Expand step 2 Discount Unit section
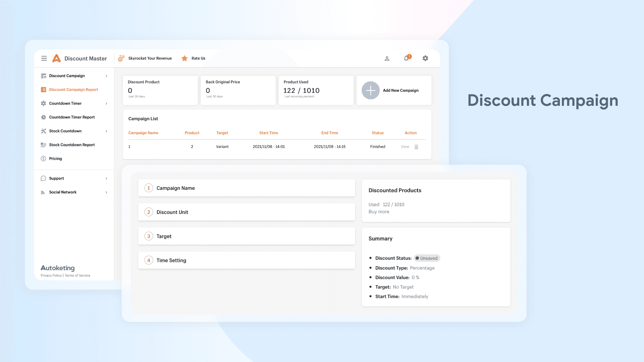Image resolution: width=644 pixels, height=362 pixels. tap(247, 212)
